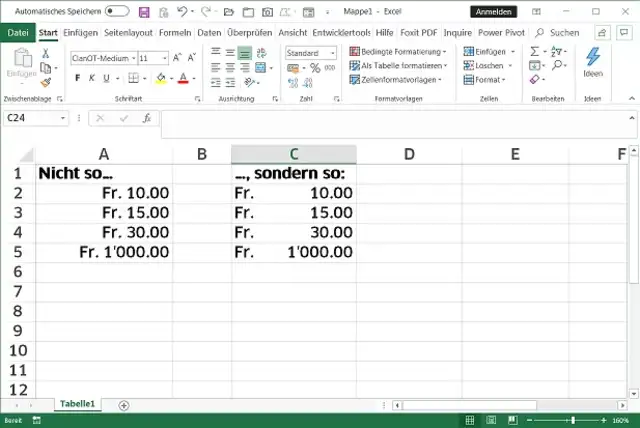Click the Format Painter brush icon
Image resolution: width=640 pixels, height=428 pixels.
click(46, 85)
